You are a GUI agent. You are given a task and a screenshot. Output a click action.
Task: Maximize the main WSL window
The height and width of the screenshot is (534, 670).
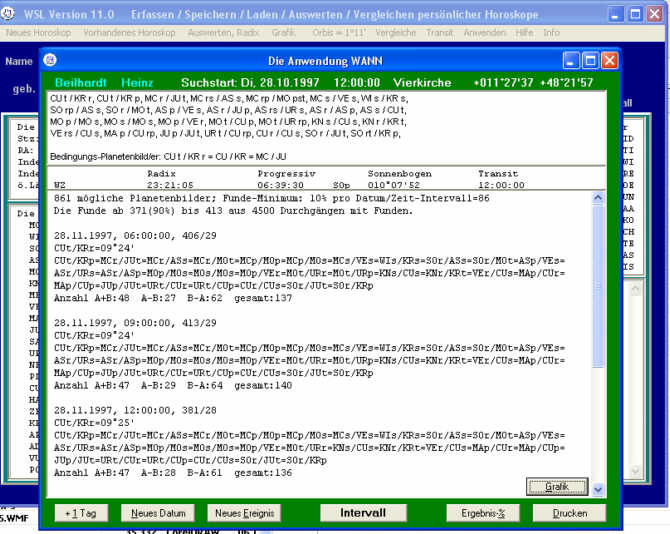(635, 15)
